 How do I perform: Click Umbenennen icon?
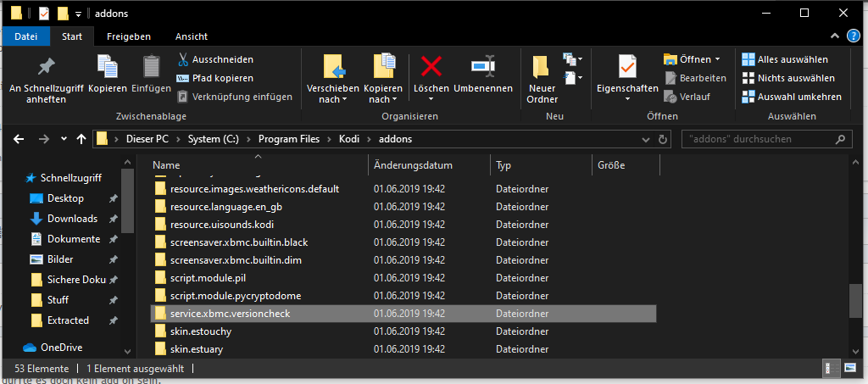point(482,66)
